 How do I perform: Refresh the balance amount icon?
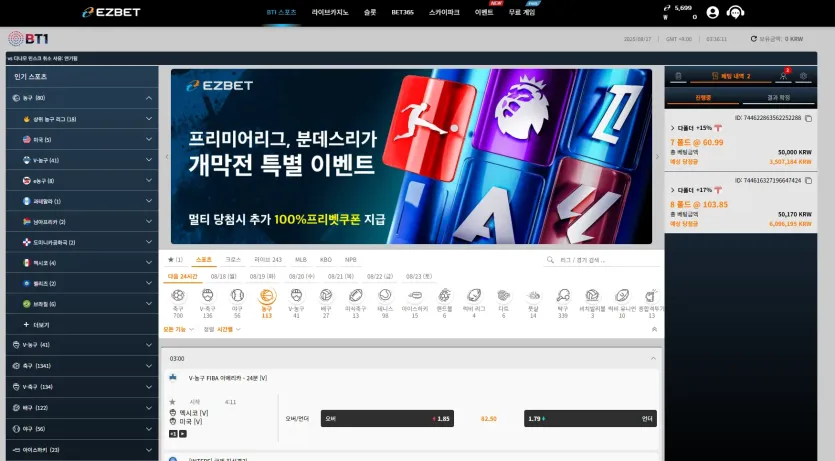(754, 39)
